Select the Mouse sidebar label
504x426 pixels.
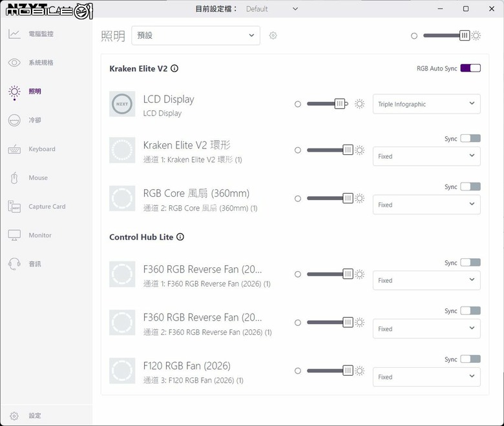pos(38,178)
